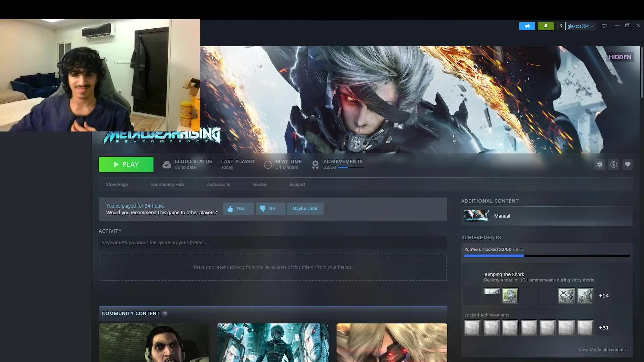Screen dimensions: 644x362
Task: Show +14 more unlocked achievements
Action: [x=604, y=296]
